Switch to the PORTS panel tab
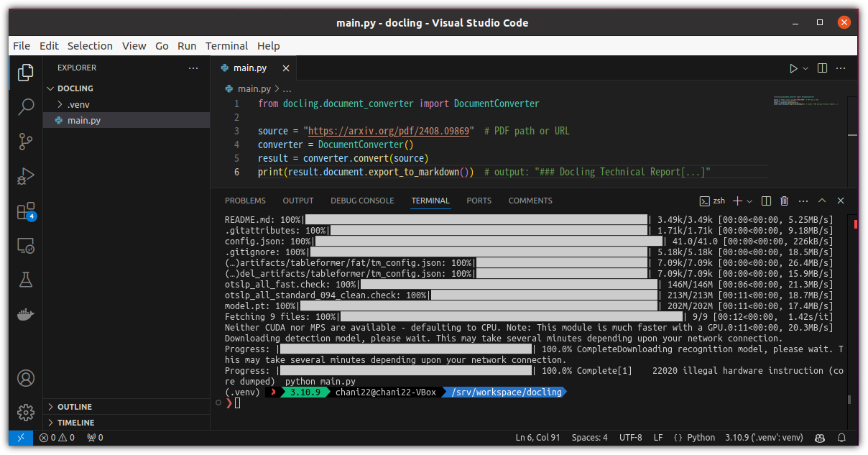This screenshot has width=868, height=455. coord(479,201)
